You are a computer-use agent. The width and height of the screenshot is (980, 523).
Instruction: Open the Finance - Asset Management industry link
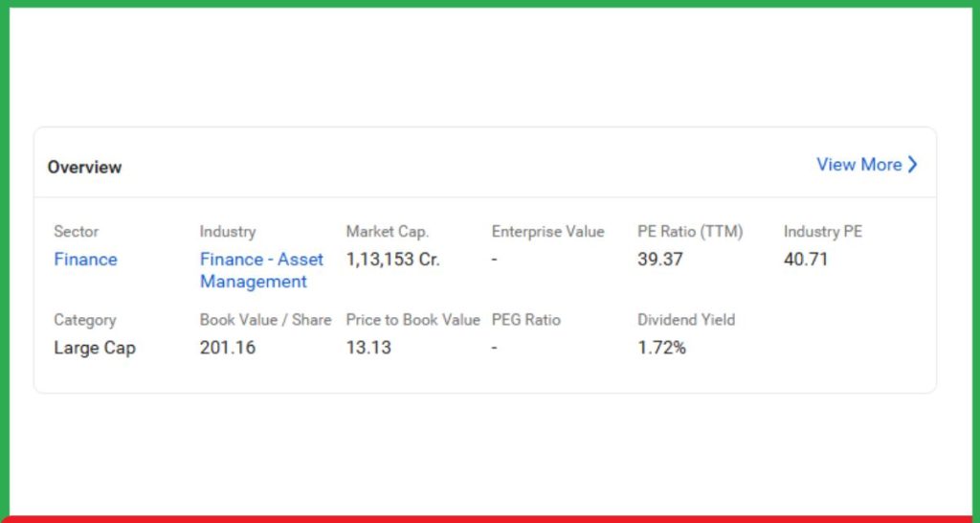[261, 270]
